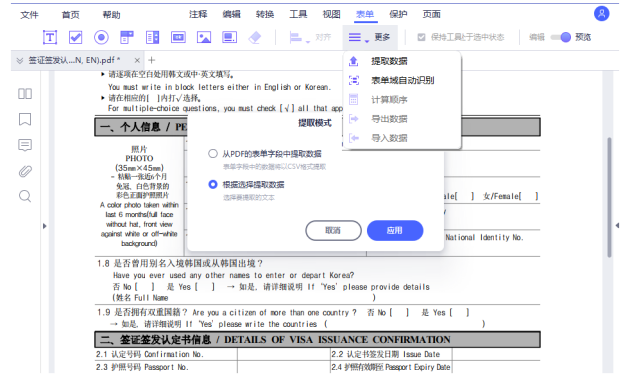Screen dimensions: 630x377
Task: Expand the left sidebar arrow
Action: click(x=45, y=226)
